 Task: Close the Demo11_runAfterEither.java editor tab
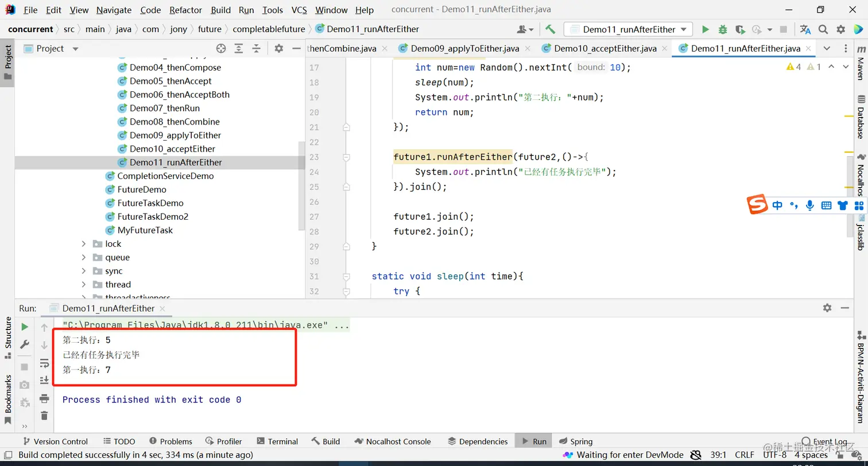click(809, 49)
